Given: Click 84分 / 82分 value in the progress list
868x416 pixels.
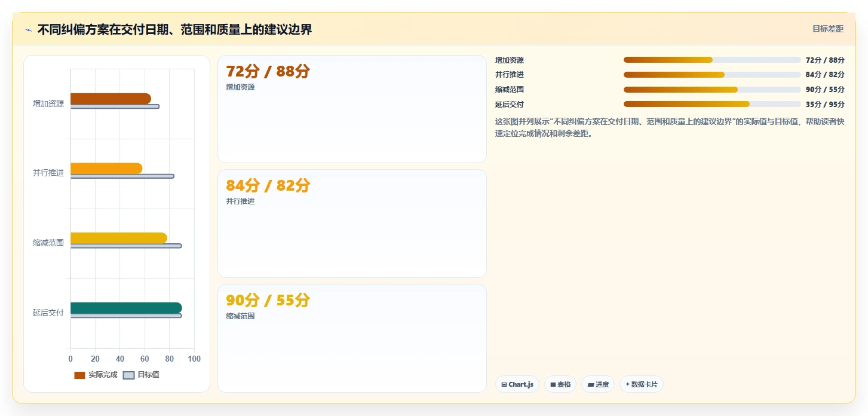Looking at the screenshot, I should click(825, 75).
